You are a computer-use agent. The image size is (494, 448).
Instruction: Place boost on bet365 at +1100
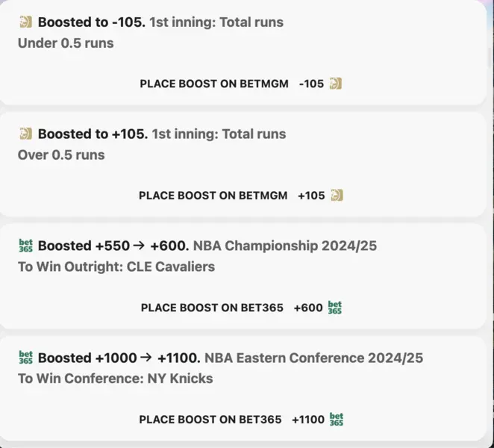click(241, 420)
